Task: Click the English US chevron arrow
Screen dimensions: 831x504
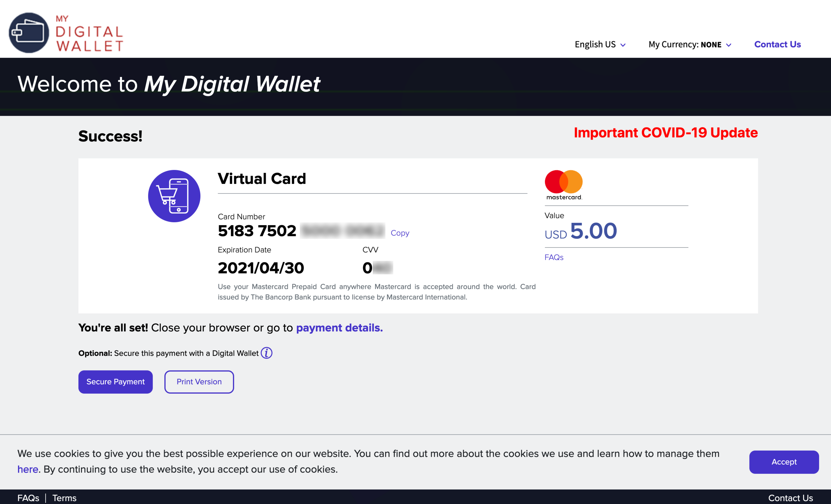Action: pyautogui.click(x=623, y=45)
